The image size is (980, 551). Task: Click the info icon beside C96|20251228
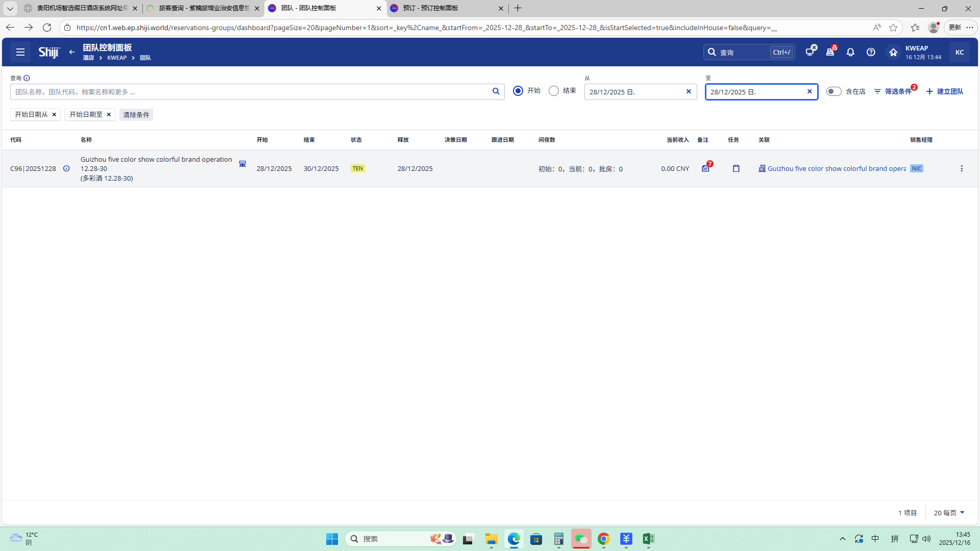(66, 168)
